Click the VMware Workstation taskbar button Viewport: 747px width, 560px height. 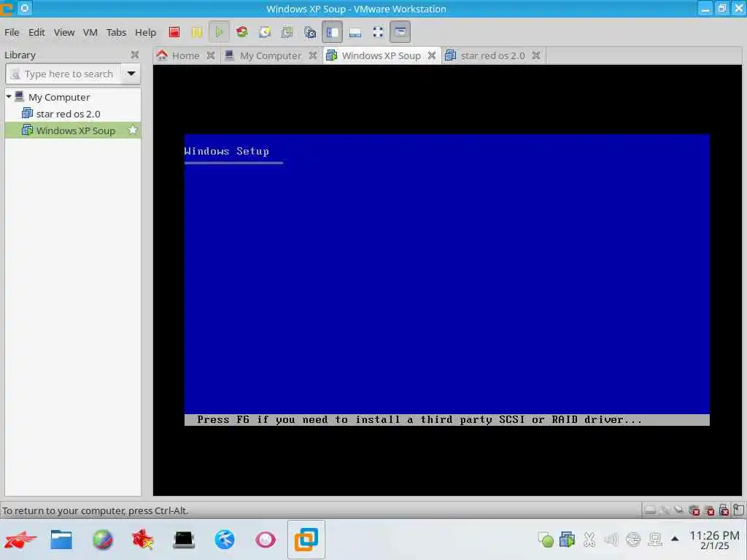click(x=306, y=540)
